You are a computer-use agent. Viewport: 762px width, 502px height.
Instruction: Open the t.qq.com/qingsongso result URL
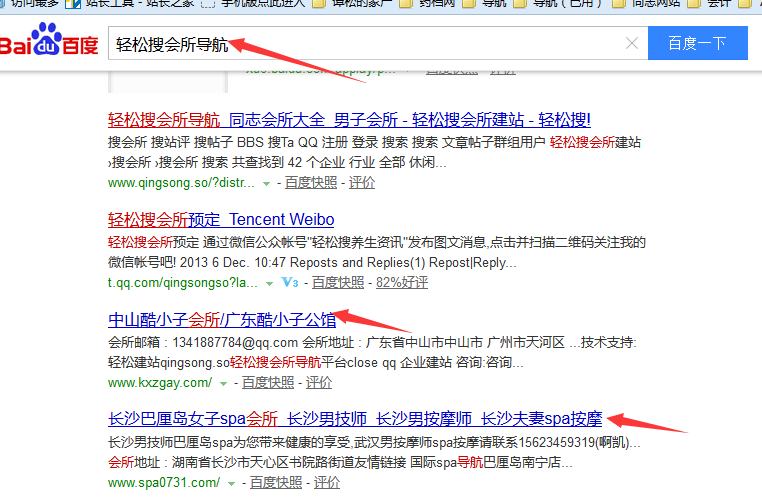183,283
